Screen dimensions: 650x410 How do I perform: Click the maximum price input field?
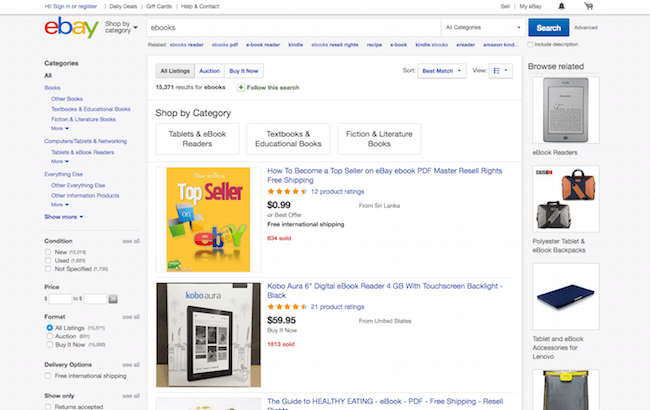point(95,298)
